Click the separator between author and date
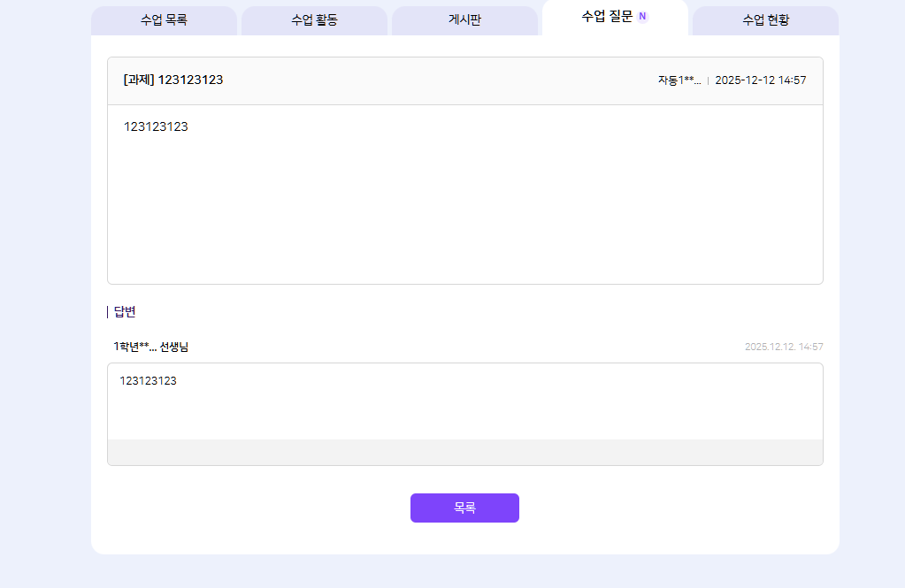 point(708,80)
